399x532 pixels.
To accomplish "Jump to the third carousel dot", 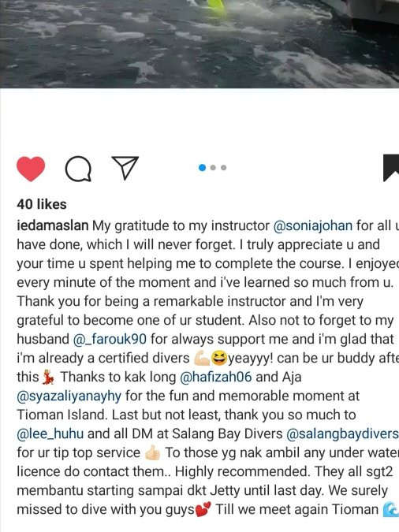I will (x=223, y=168).
